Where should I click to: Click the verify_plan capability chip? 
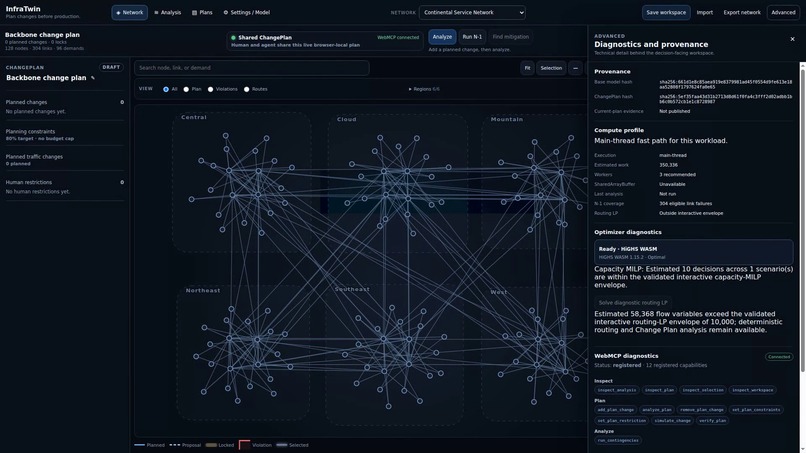[x=712, y=421]
